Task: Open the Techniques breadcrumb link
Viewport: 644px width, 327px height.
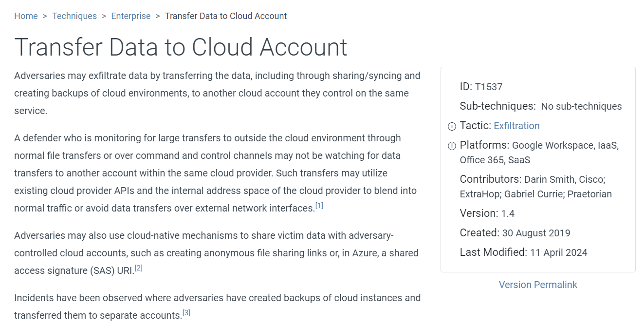Action: (x=74, y=16)
